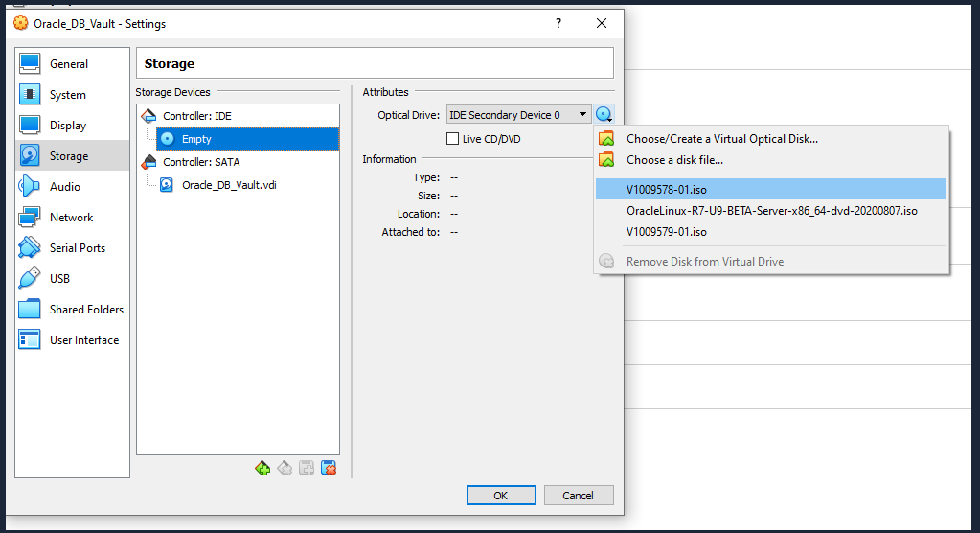The width and height of the screenshot is (980, 533).
Task: Choose V1009579-01.iso from the list
Action: tap(770, 231)
